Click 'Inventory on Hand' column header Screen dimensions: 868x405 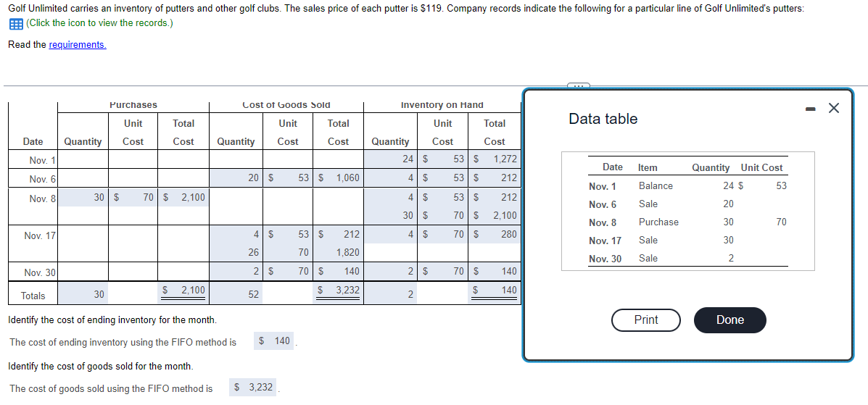[442, 104]
